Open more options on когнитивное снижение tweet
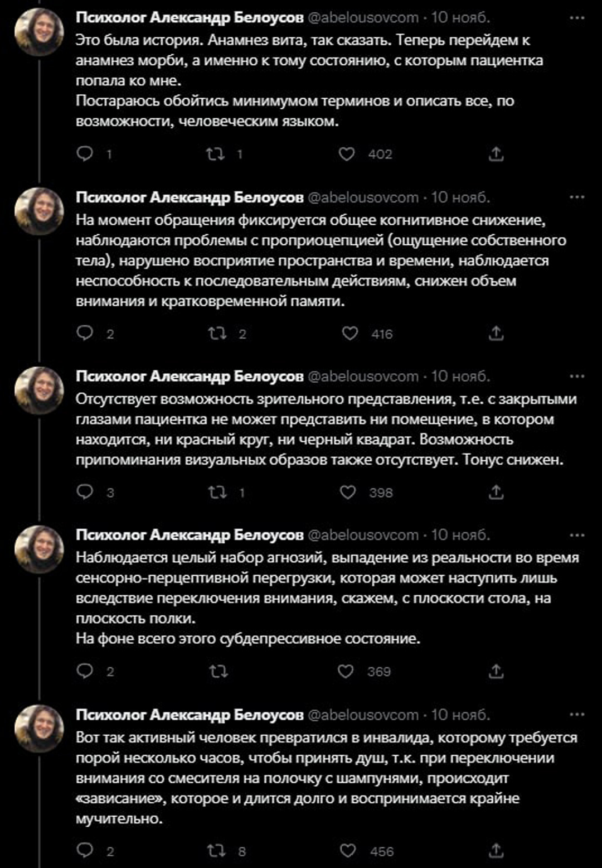 pyautogui.click(x=577, y=197)
